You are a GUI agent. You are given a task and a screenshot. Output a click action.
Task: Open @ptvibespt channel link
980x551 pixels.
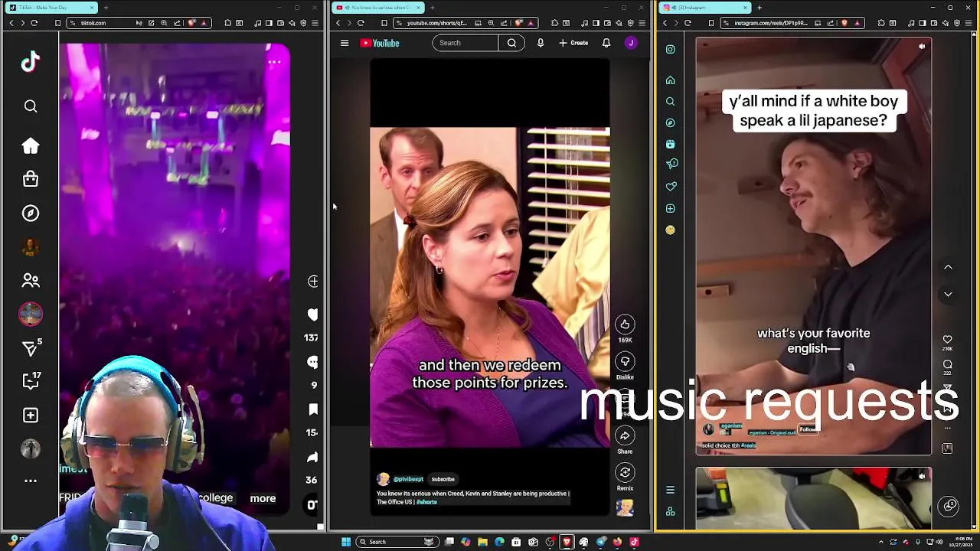pos(408,479)
